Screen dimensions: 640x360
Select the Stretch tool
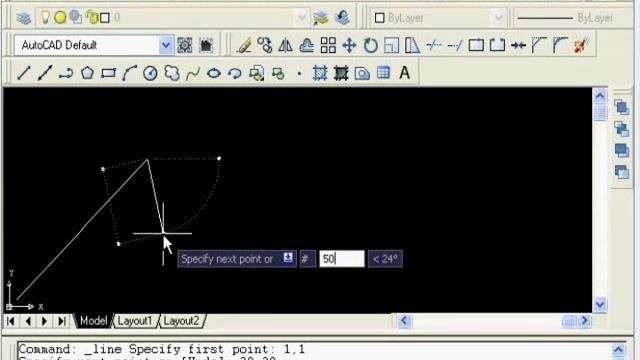(412, 45)
